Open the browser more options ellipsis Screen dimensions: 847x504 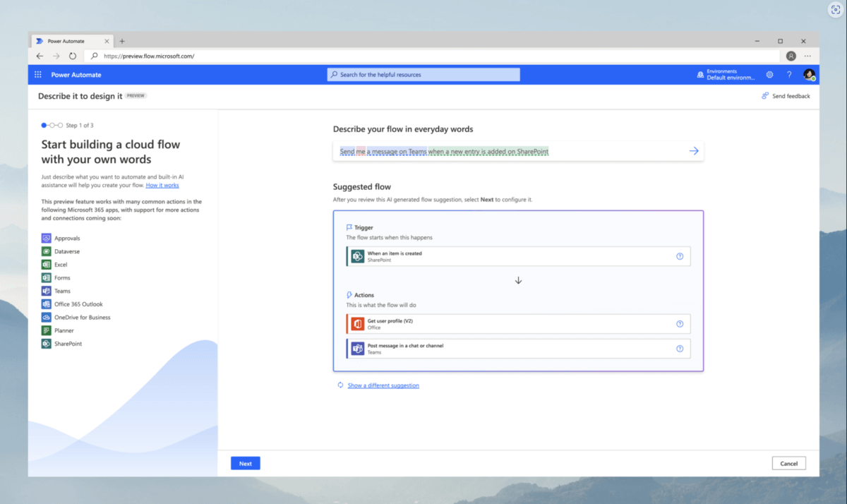pos(807,56)
